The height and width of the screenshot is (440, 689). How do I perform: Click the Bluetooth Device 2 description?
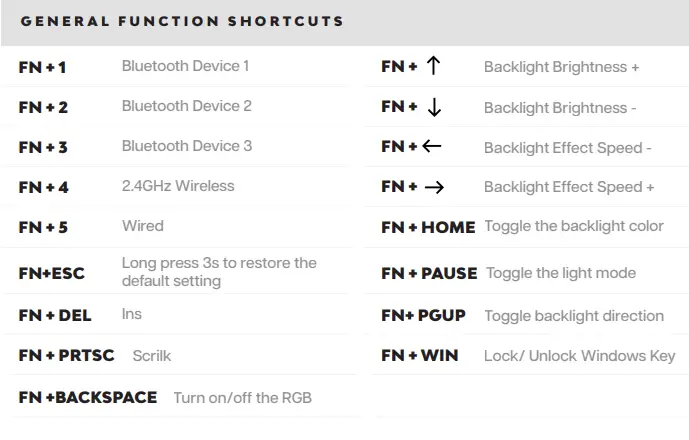[186, 106]
